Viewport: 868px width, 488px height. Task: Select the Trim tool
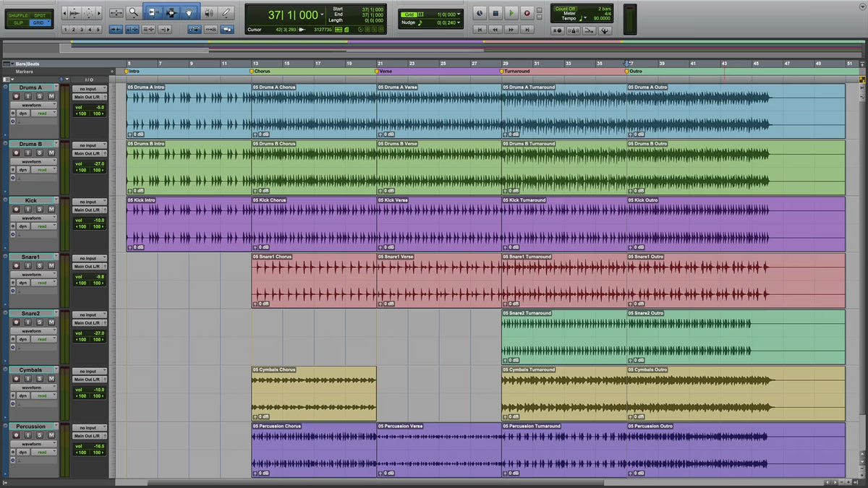click(x=153, y=12)
